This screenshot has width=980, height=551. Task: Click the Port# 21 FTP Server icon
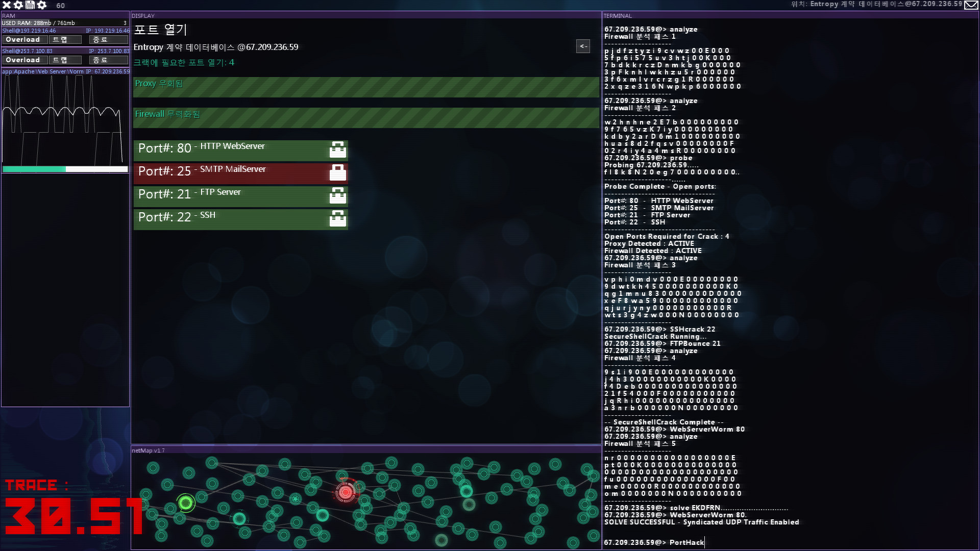click(x=337, y=194)
